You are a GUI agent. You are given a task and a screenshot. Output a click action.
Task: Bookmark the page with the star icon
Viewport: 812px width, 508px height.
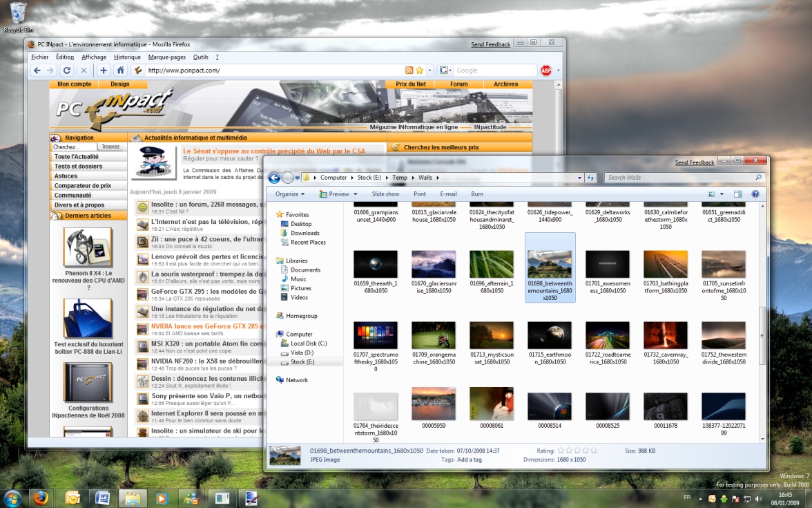tap(420, 70)
